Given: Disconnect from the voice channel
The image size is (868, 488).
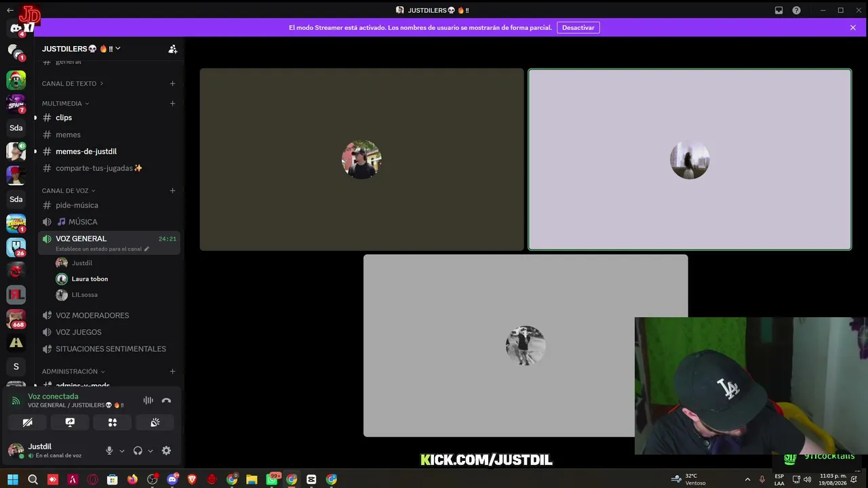Looking at the screenshot, I should (166, 401).
